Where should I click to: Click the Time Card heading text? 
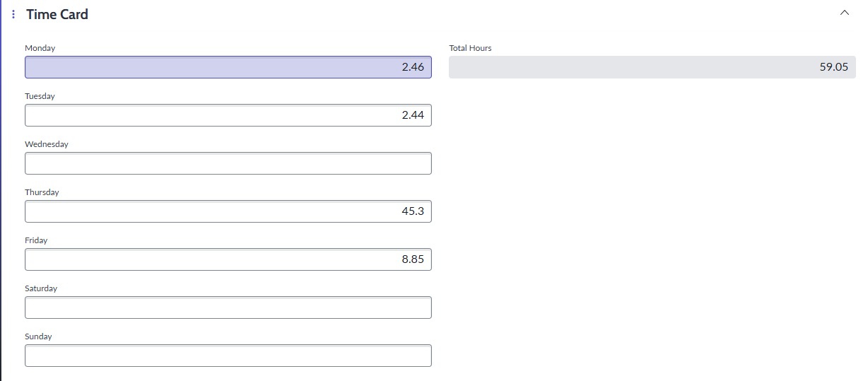(x=57, y=14)
